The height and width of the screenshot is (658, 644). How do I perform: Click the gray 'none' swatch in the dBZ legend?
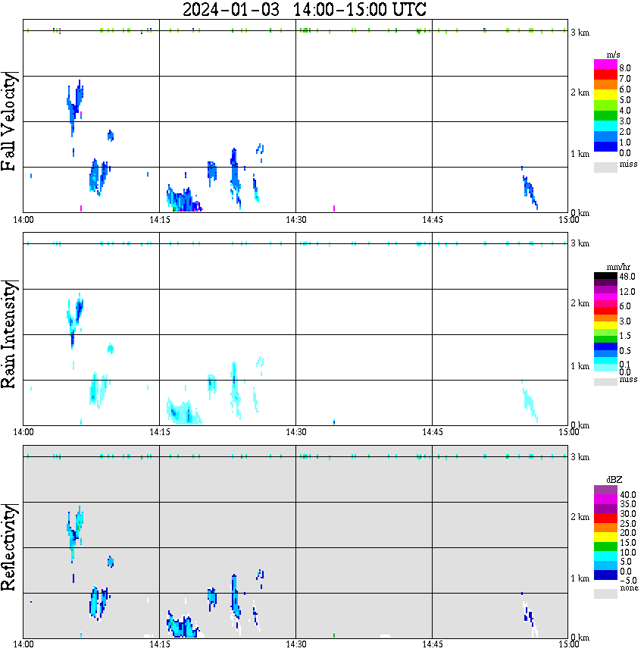(605, 594)
